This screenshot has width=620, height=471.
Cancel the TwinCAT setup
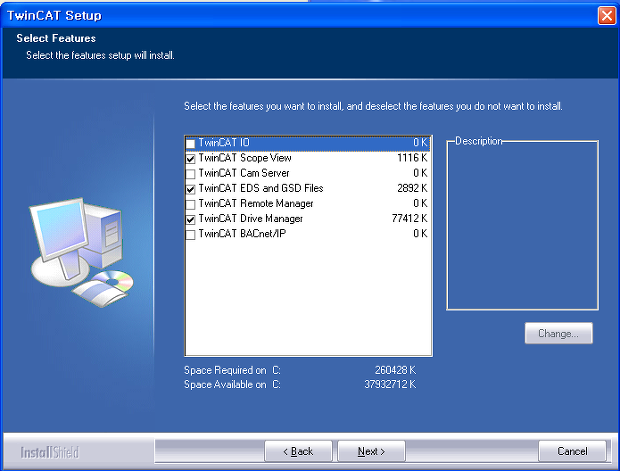(572, 451)
